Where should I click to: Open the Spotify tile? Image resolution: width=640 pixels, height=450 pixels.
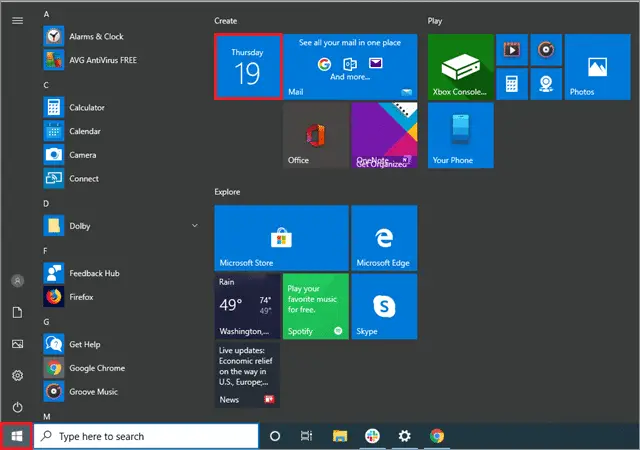pos(316,306)
